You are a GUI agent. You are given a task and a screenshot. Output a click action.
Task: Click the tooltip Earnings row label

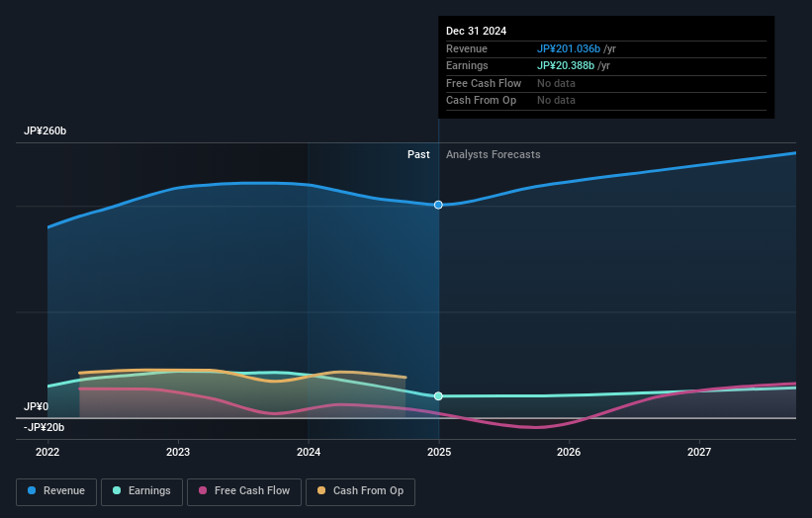467,65
